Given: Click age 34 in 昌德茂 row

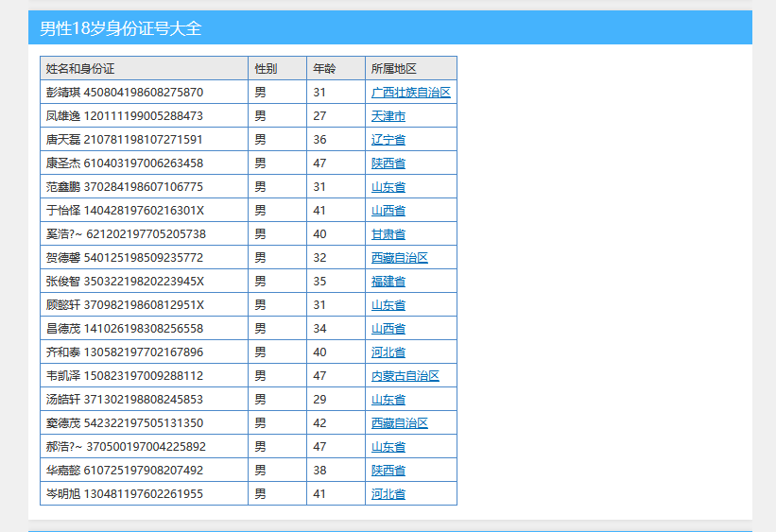Looking at the screenshot, I should tap(336, 329).
